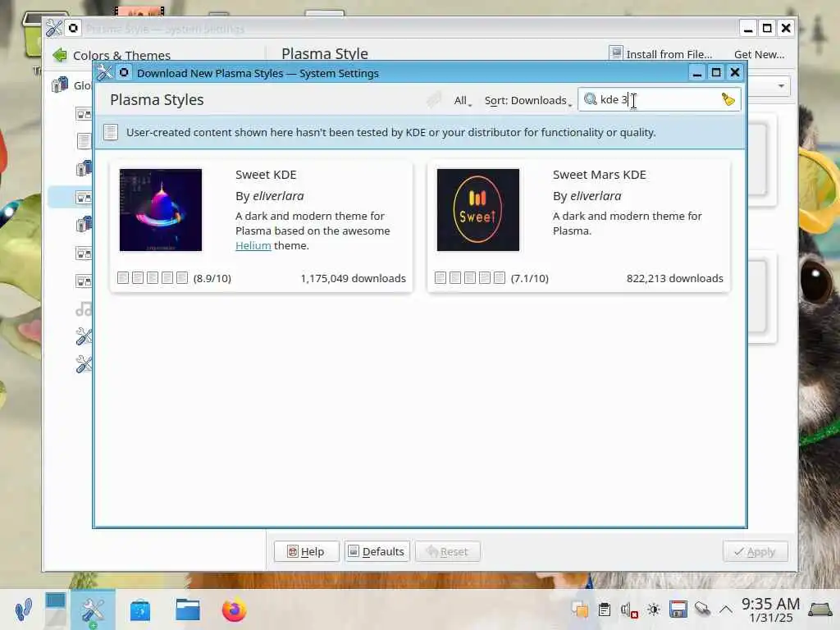
Task: Click the grayed-out view mode icon beside 'All'
Action: pyautogui.click(x=434, y=99)
